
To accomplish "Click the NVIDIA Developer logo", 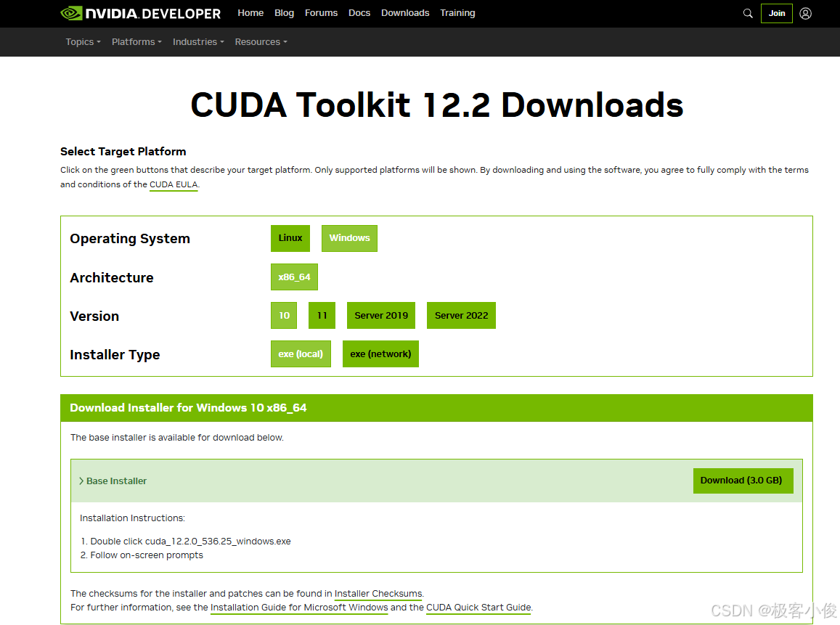I will (x=140, y=13).
